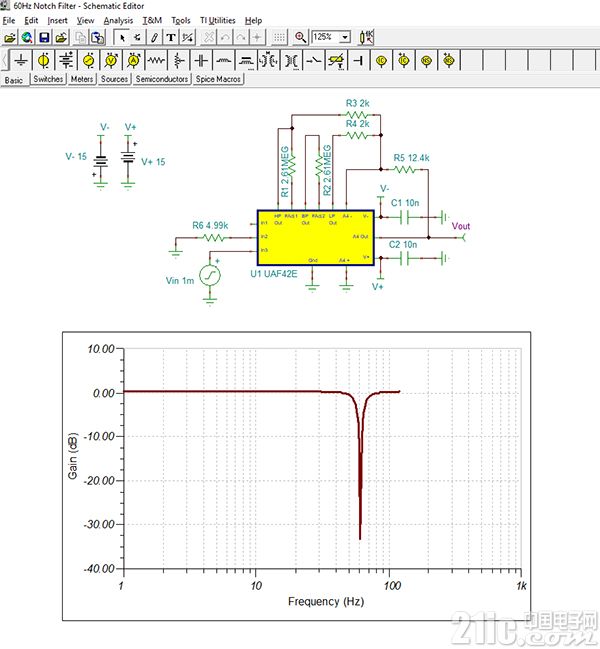
Task: Pick the Capacitor component icon
Action: pyautogui.click(x=201, y=60)
